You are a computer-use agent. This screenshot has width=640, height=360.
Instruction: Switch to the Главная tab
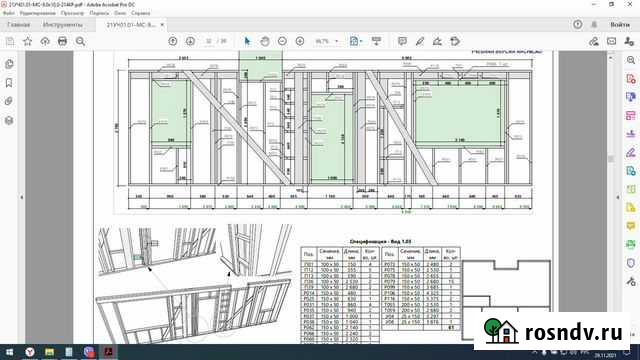[19, 25]
